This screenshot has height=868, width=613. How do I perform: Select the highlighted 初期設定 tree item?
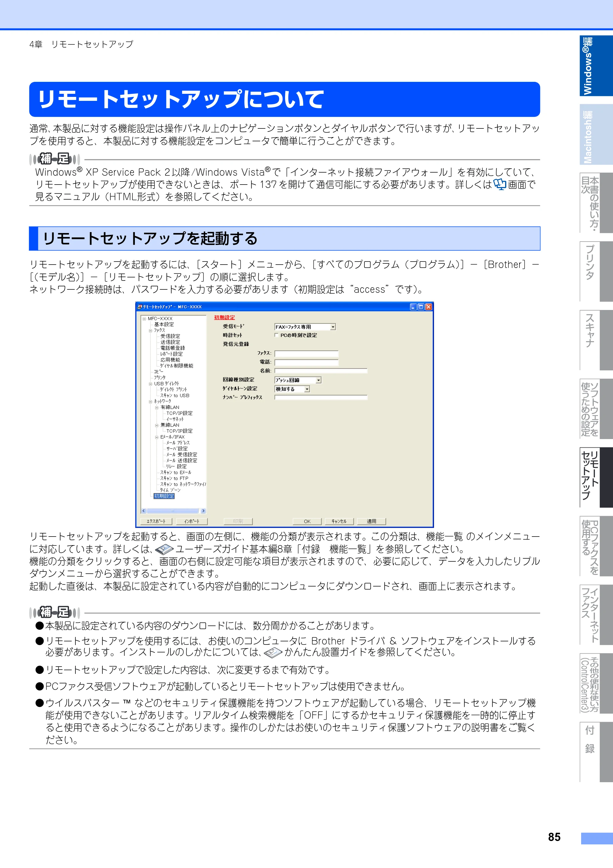[x=164, y=496]
